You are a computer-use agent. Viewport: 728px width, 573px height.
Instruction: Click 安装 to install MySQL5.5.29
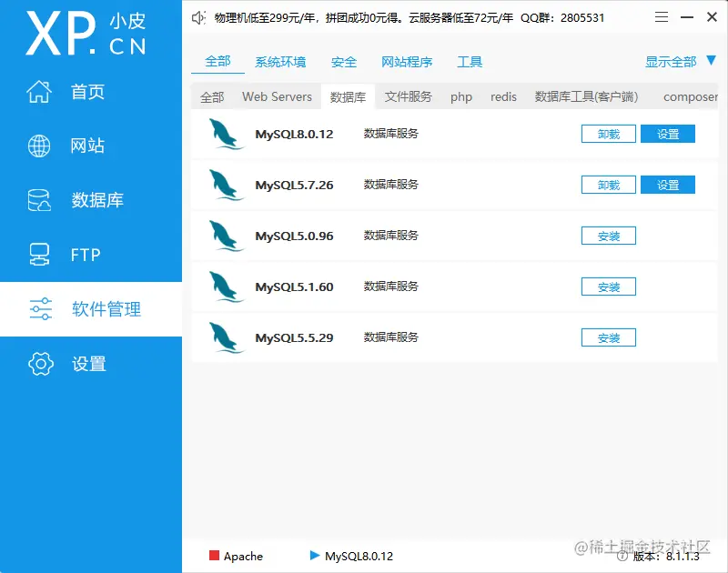pyautogui.click(x=608, y=337)
